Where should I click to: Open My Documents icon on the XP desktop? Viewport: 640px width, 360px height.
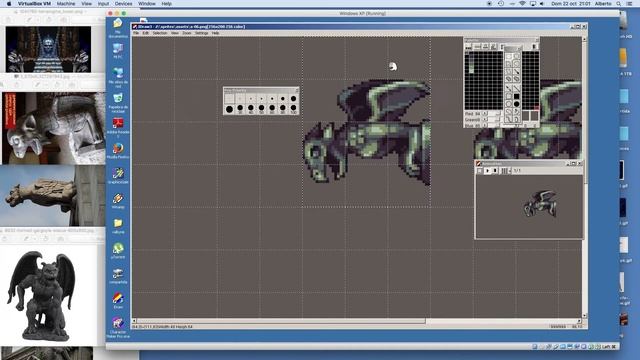tap(118, 27)
